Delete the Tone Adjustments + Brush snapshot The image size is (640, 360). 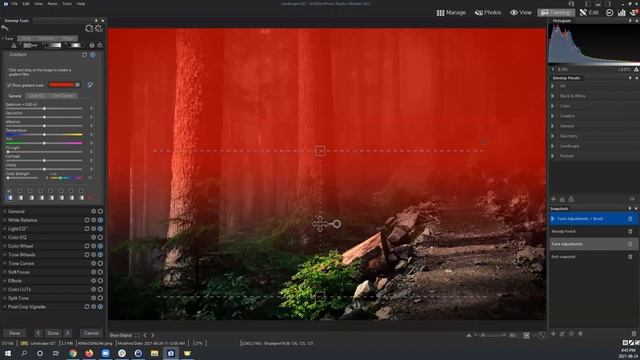coord(630,219)
